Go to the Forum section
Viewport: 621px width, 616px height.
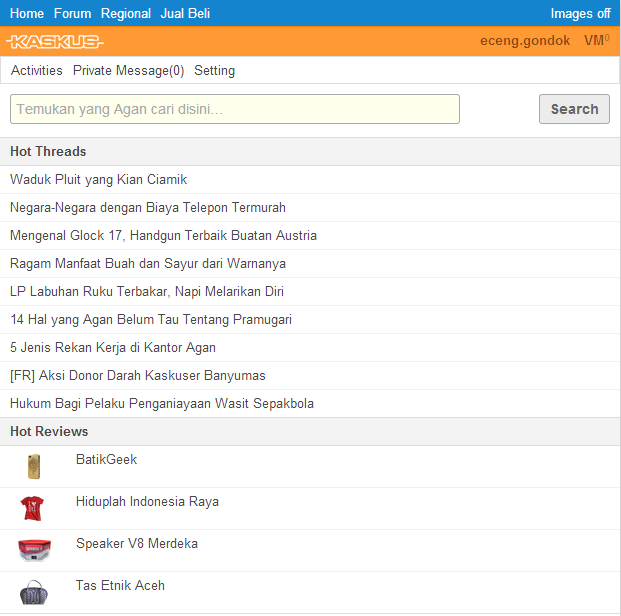pos(72,13)
